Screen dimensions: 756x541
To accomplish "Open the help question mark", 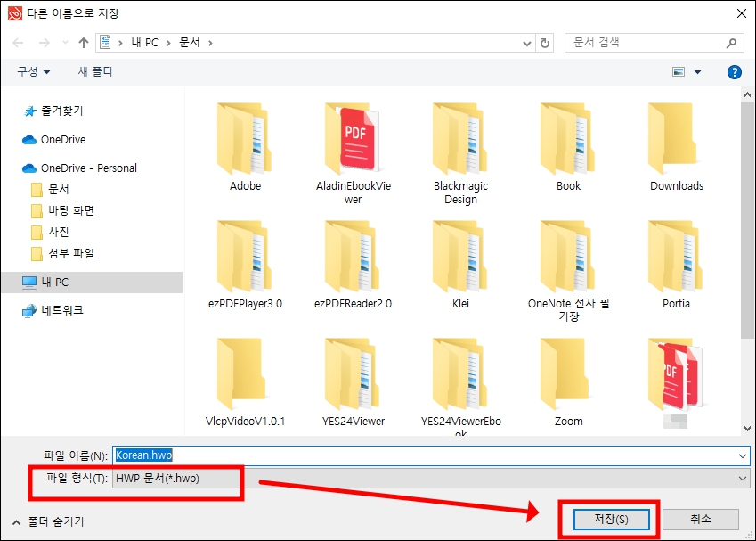I will [735, 72].
